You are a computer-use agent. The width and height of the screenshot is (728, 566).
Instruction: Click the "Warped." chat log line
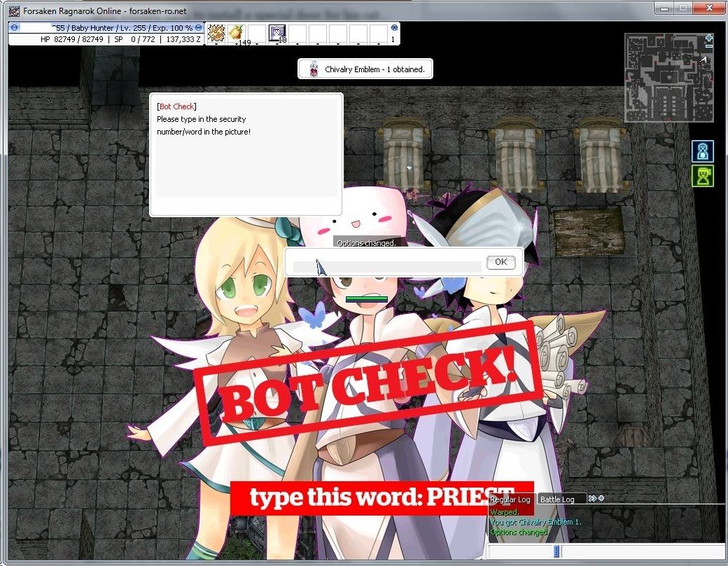[x=505, y=512]
